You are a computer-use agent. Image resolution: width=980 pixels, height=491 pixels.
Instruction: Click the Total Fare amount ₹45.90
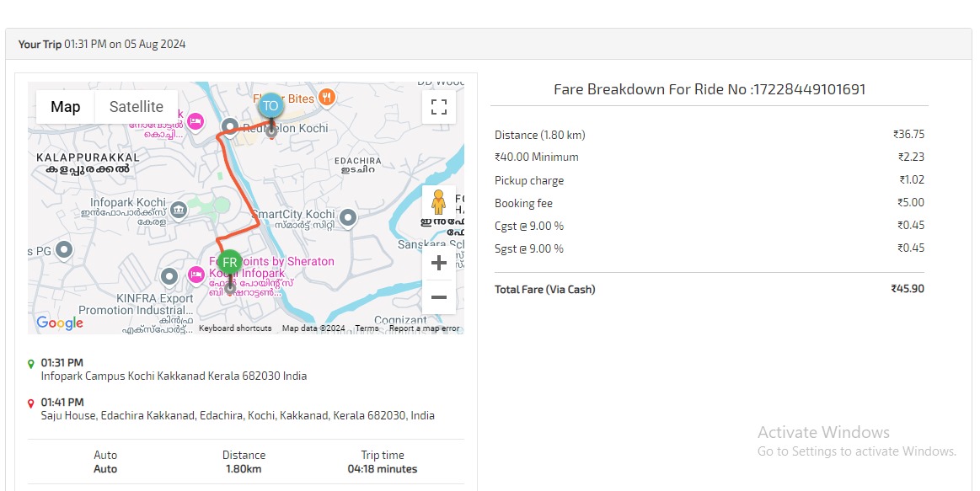pyautogui.click(x=907, y=289)
